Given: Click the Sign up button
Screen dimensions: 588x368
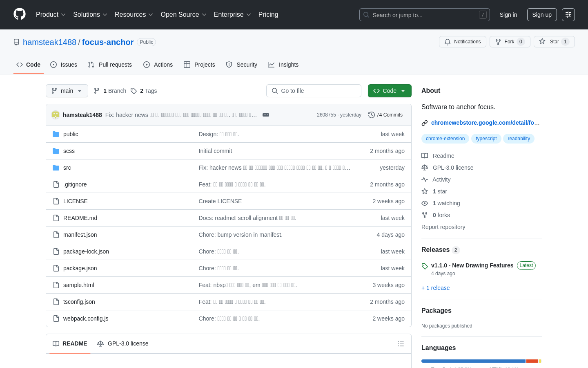Looking at the screenshot, I should 542,15.
